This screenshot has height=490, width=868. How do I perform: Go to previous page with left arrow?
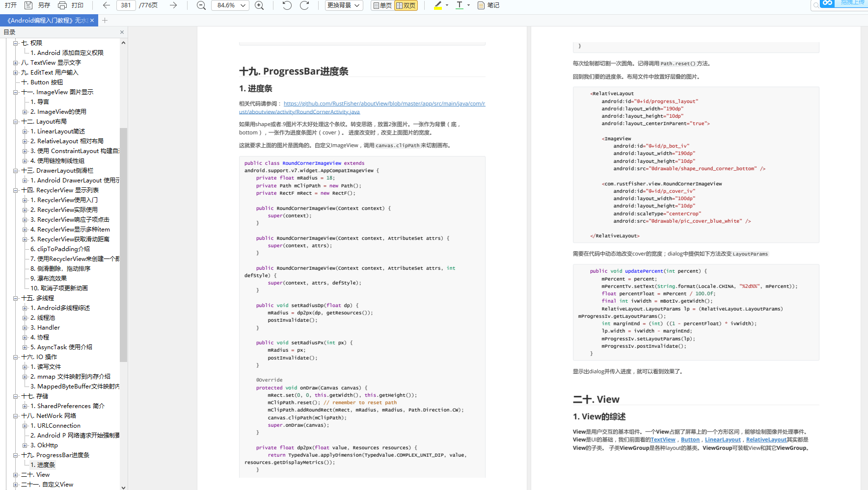[106, 5]
